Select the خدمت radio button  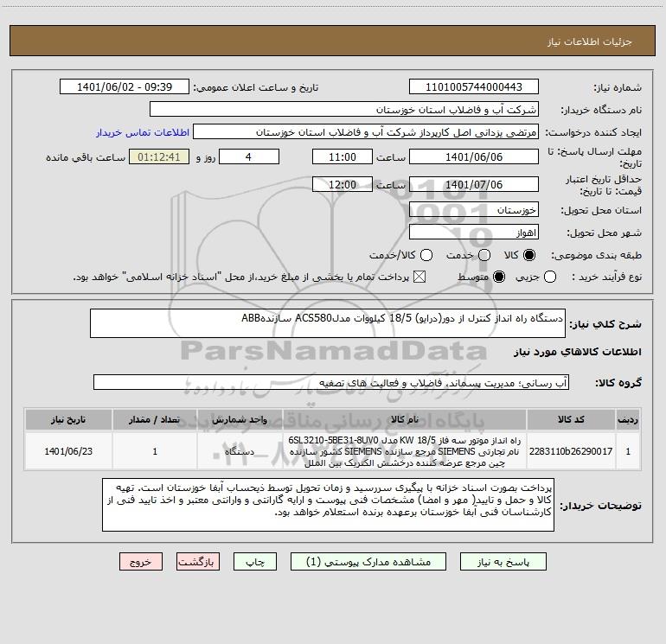[484, 255]
